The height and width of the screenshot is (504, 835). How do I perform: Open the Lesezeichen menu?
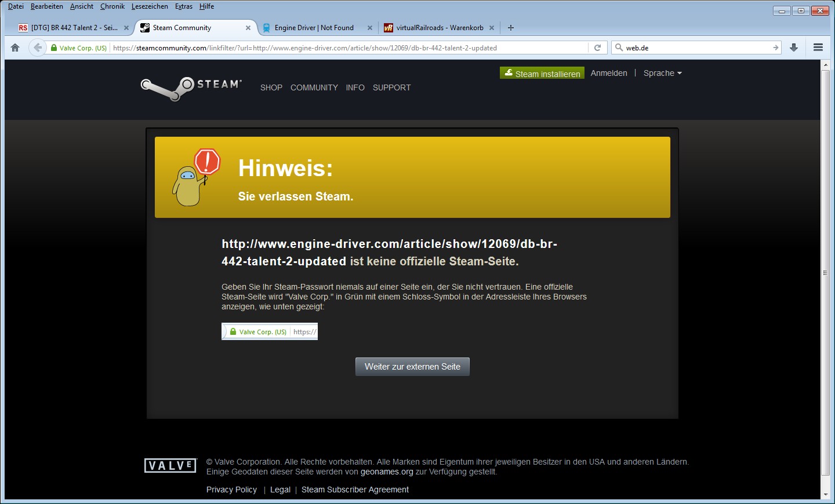tap(150, 6)
